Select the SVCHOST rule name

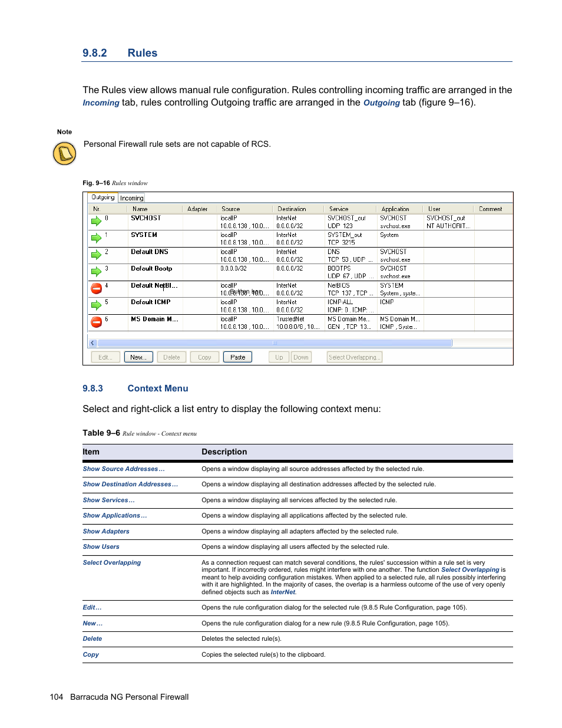point(146,218)
